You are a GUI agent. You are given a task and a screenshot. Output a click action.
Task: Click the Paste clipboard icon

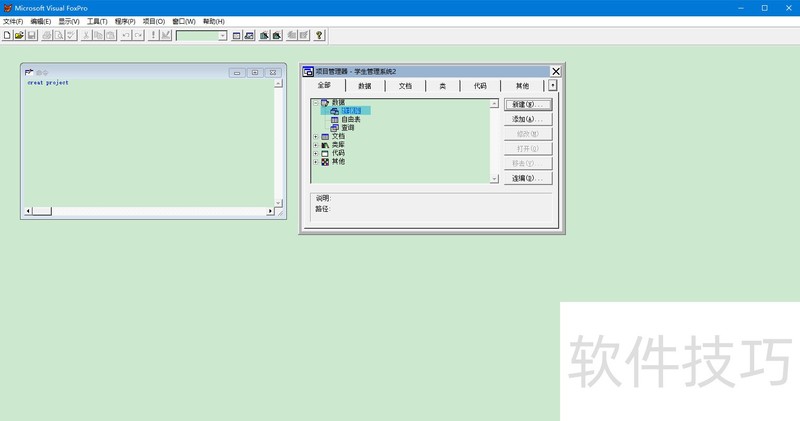click(111, 35)
